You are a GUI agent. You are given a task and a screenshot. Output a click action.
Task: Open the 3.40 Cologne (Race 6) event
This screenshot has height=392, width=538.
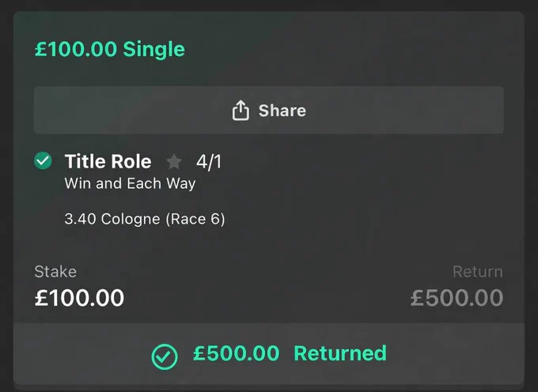145,219
